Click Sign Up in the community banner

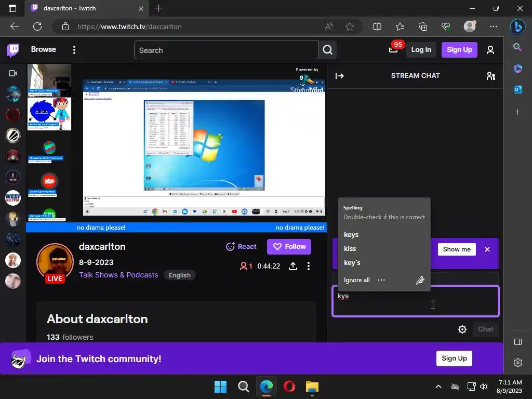pos(454,358)
